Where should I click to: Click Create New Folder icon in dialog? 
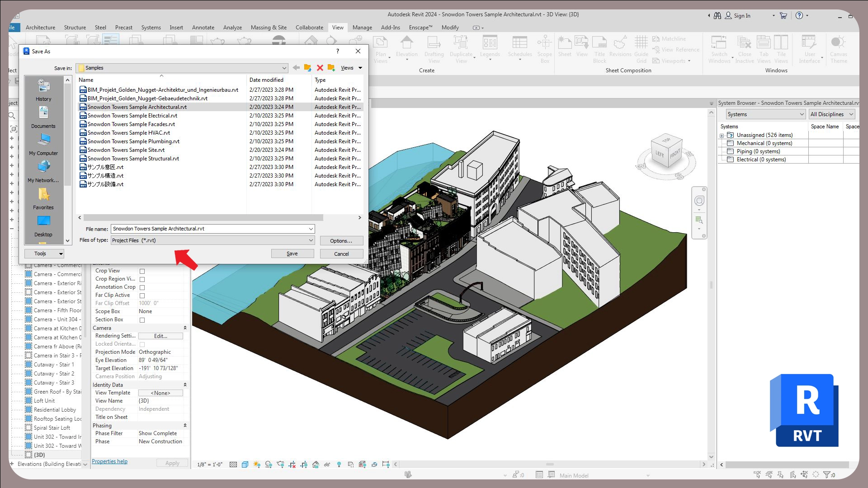331,68
